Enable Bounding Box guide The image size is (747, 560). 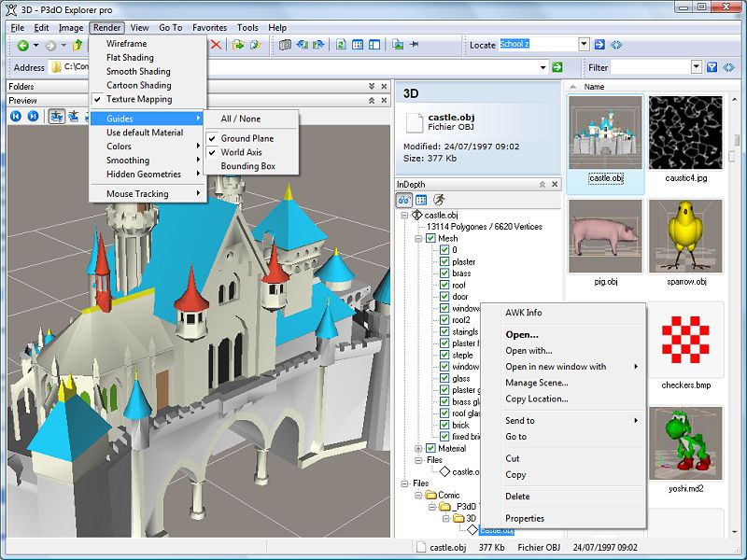[247, 166]
